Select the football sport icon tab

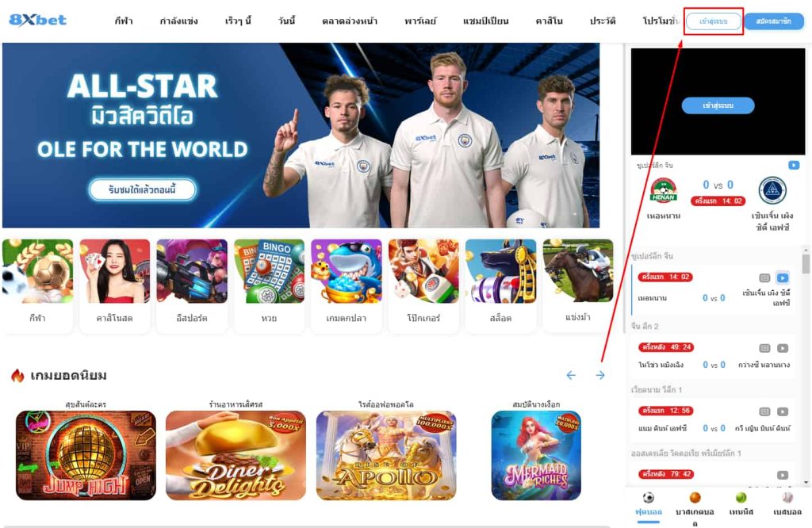tap(649, 497)
